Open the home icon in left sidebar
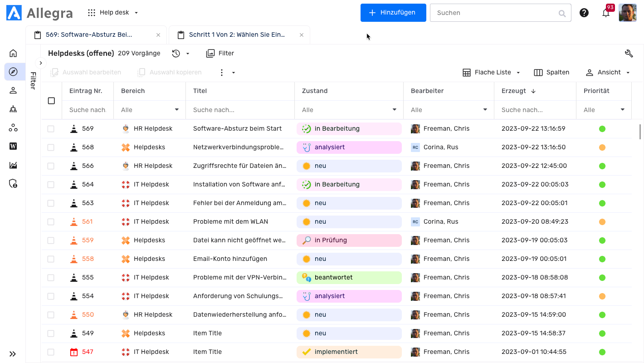The image size is (644, 363). [x=13, y=53]
